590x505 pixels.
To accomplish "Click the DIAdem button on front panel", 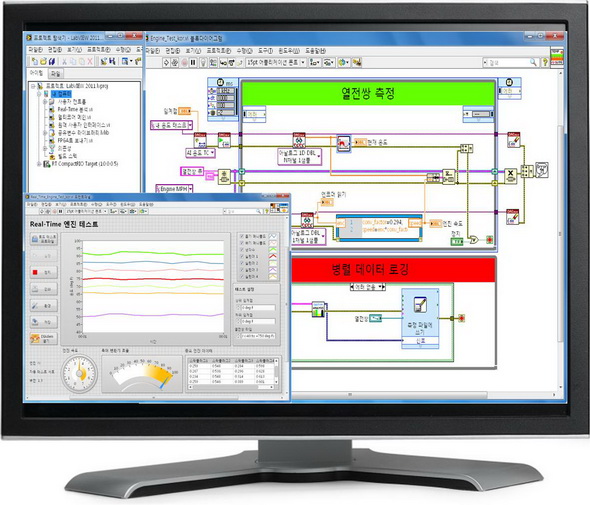I will pos(44,338).
